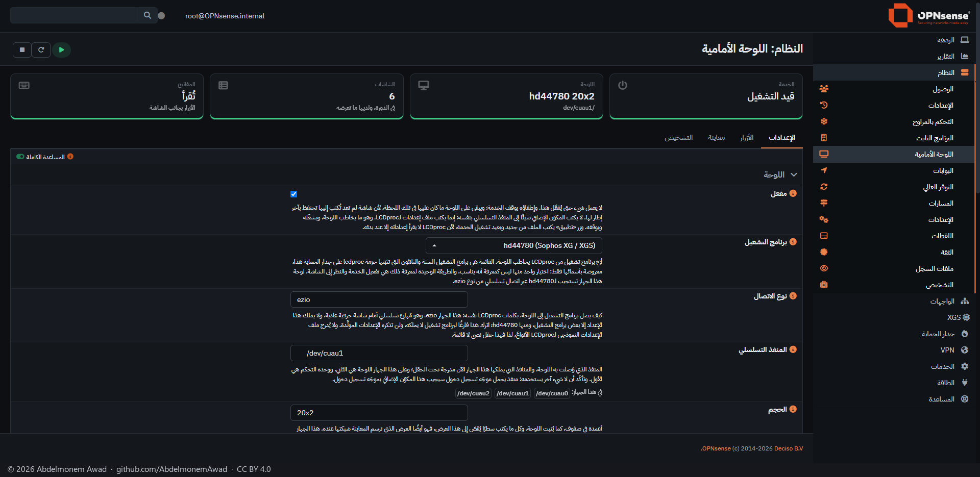Click the info icon next to الحجم

coord(793,409)
